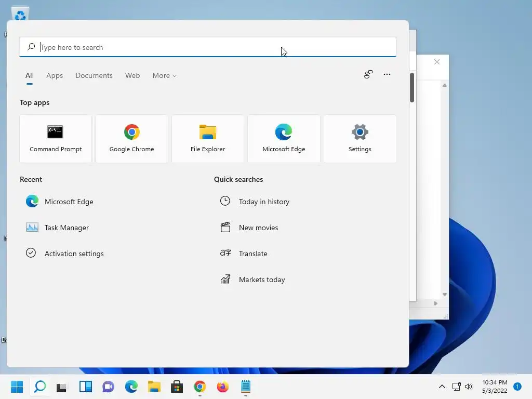532x399 pixels.
Task: Launch Firefox from the taskbar
Action: click(222, 387)
